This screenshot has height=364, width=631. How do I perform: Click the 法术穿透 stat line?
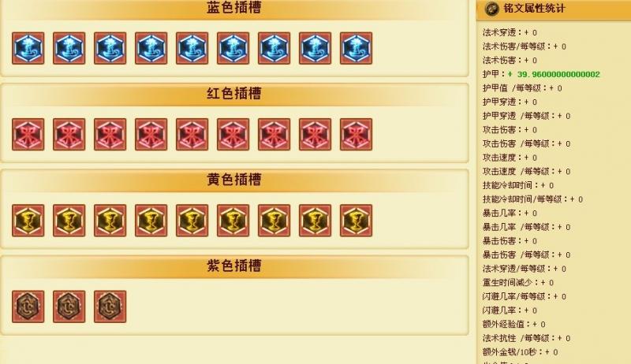(x=510, y=32)
